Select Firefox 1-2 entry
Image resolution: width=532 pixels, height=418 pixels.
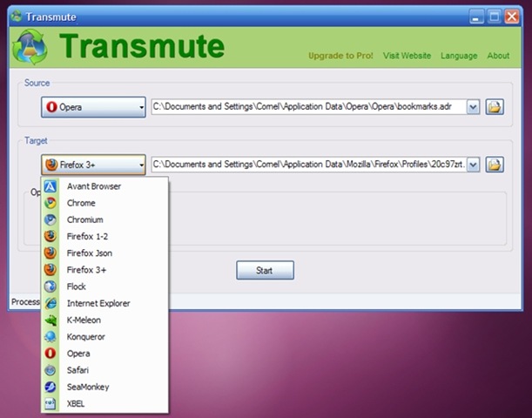point(104,236)
